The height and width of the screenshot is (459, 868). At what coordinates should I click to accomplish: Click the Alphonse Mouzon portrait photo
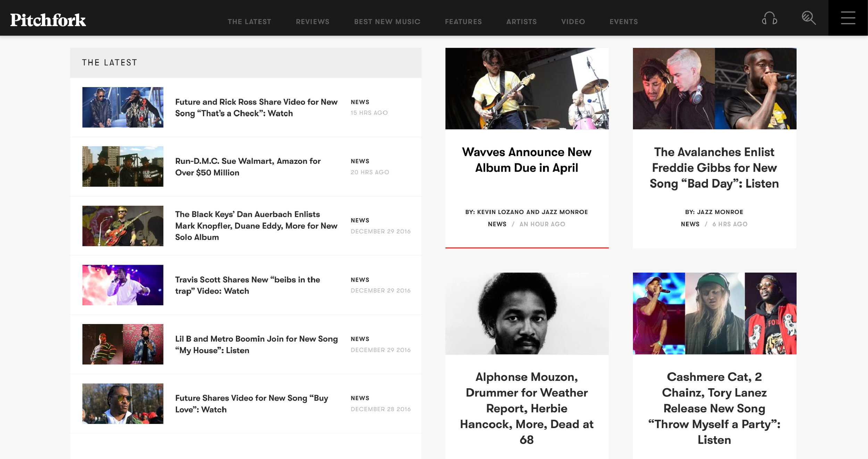pos(527,313)
